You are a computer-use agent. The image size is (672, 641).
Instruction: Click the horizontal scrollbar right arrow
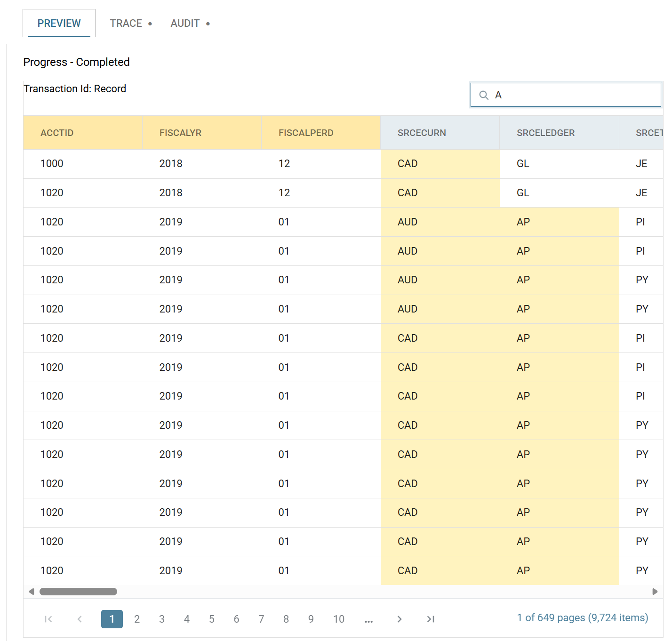(655, 592)
